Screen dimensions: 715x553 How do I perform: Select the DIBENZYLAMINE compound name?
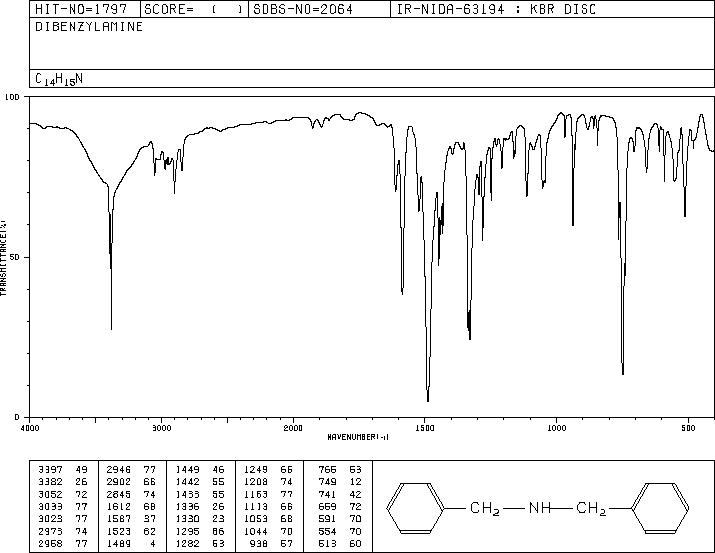coord(89,26)
